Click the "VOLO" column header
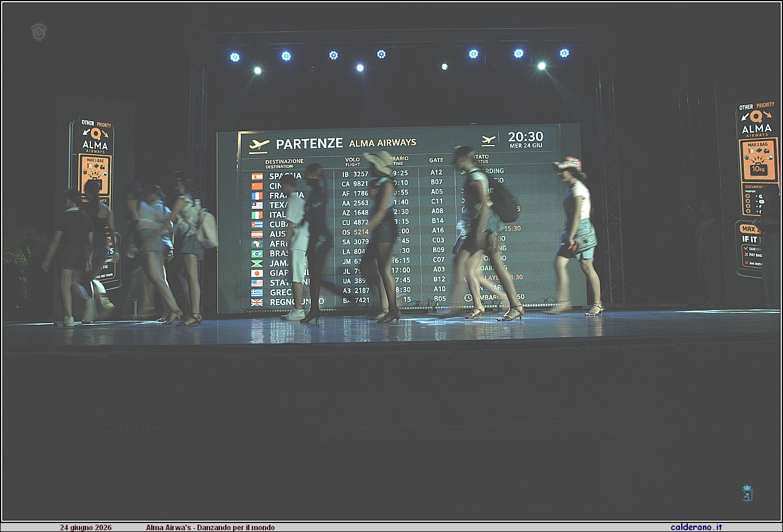 coord(352,160)
